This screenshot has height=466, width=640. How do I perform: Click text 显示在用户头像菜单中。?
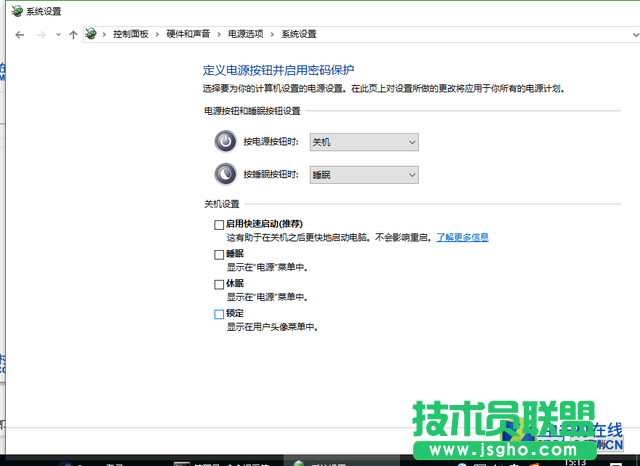[272, 327]
